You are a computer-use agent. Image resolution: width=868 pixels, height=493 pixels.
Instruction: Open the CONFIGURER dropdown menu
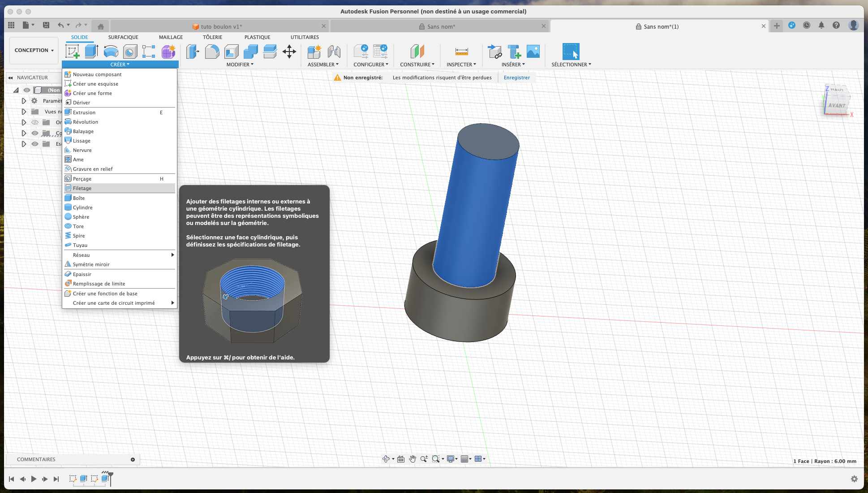[x=371, y=65]
